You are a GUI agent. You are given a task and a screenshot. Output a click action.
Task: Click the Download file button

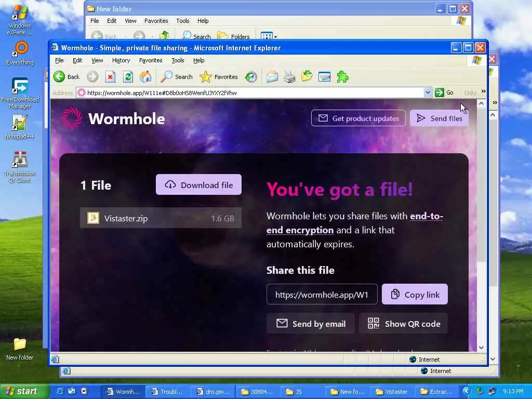[x=198, y=184]
